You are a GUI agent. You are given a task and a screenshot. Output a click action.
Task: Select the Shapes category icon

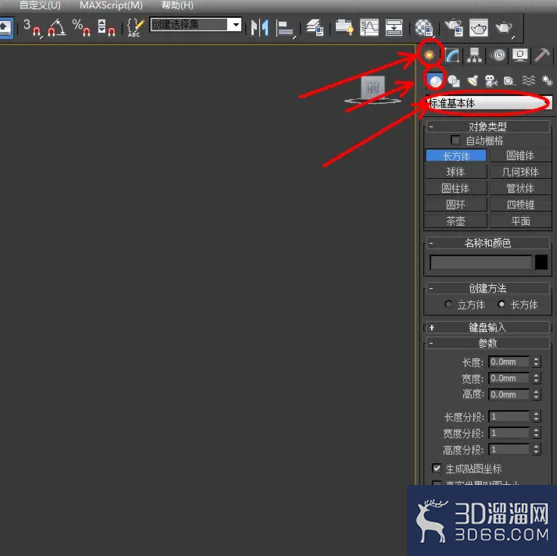(454, 81)
